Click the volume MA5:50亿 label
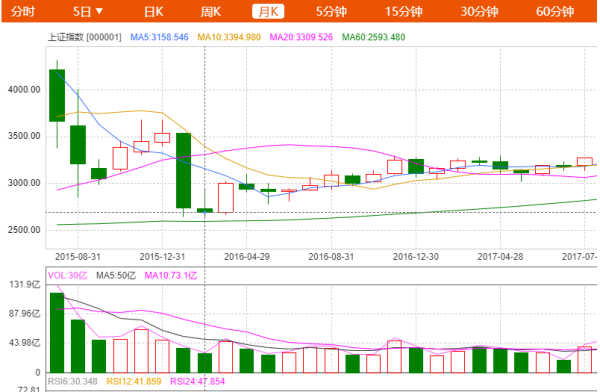The image size is (600, 392). [116, 275]
